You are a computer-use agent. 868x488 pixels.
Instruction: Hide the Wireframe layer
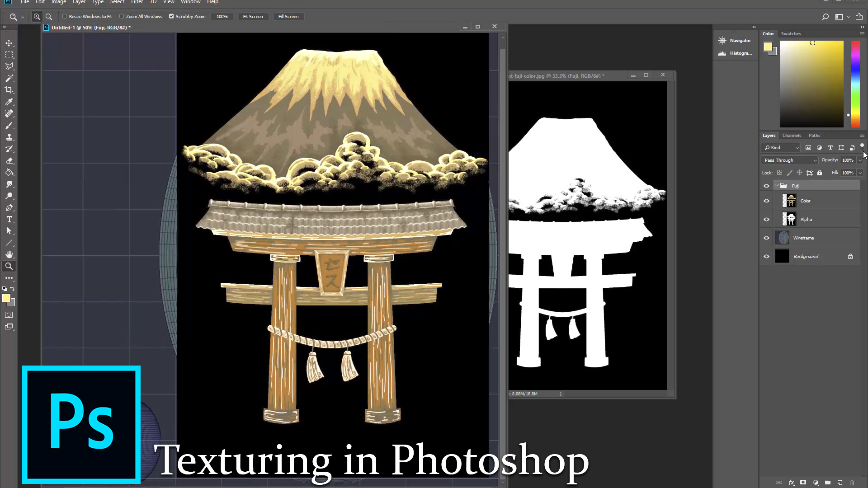(766, 238)
